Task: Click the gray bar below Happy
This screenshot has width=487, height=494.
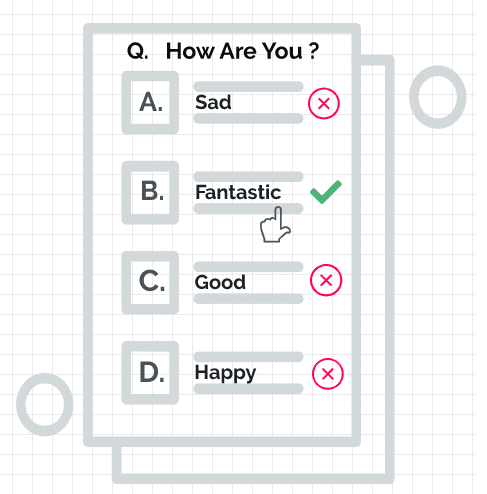Action: coord(248,389)
